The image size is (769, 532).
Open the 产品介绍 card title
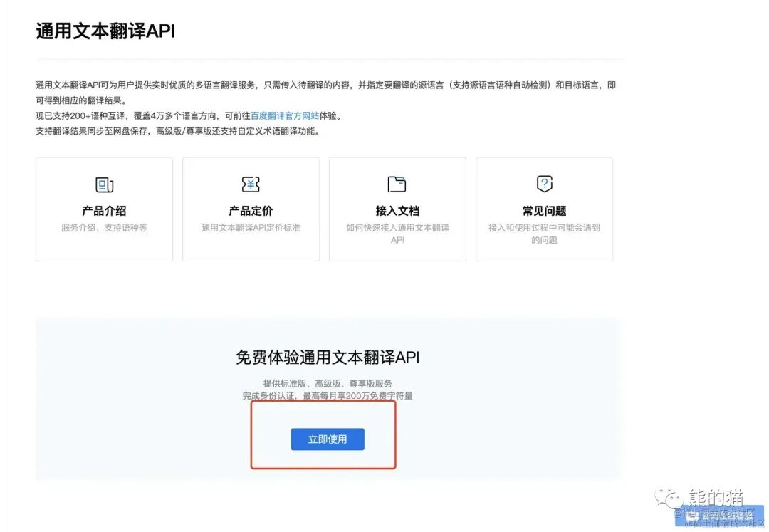(x=104, y=211)
